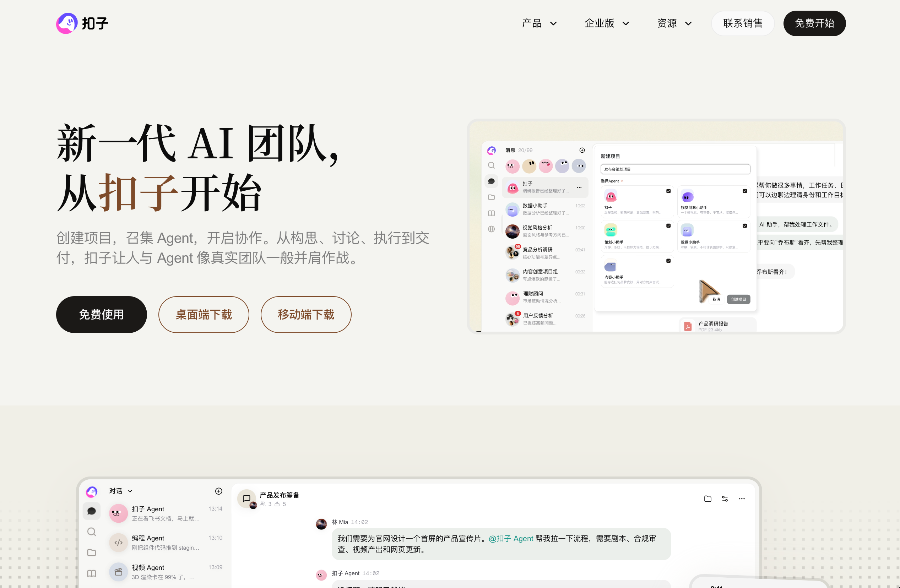This screenshot has height=588, width=900.
Task: Open the sliders settings icon in 产品发布筹备 header
Action: 725,499
